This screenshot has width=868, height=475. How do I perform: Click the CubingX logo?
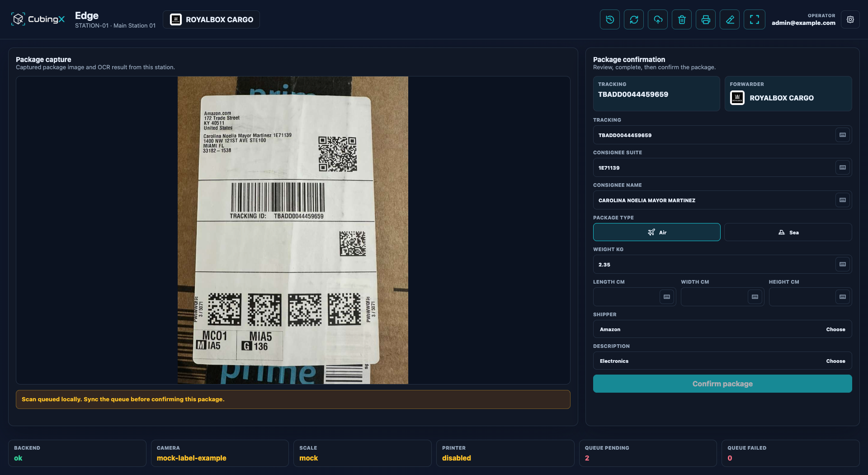38,19
